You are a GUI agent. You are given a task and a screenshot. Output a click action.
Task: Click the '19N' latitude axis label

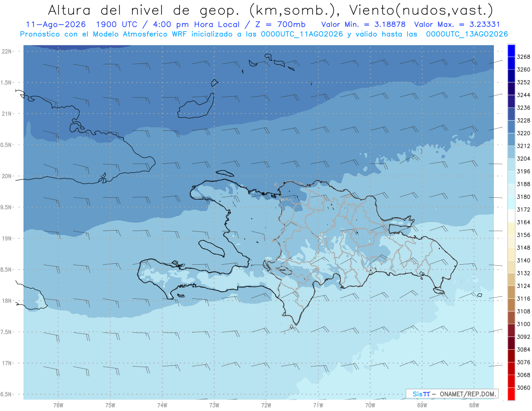[x=7, y=239]
